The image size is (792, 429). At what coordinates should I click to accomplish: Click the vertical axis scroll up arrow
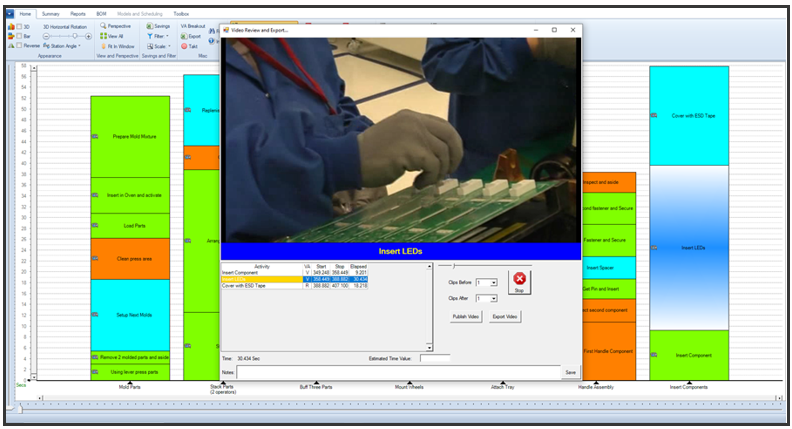point(34,68)
